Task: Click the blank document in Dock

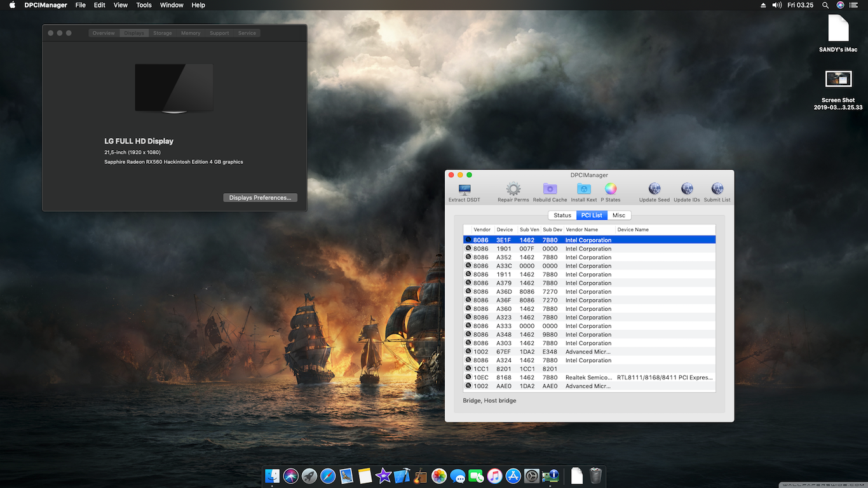Action: click(576, 476)
